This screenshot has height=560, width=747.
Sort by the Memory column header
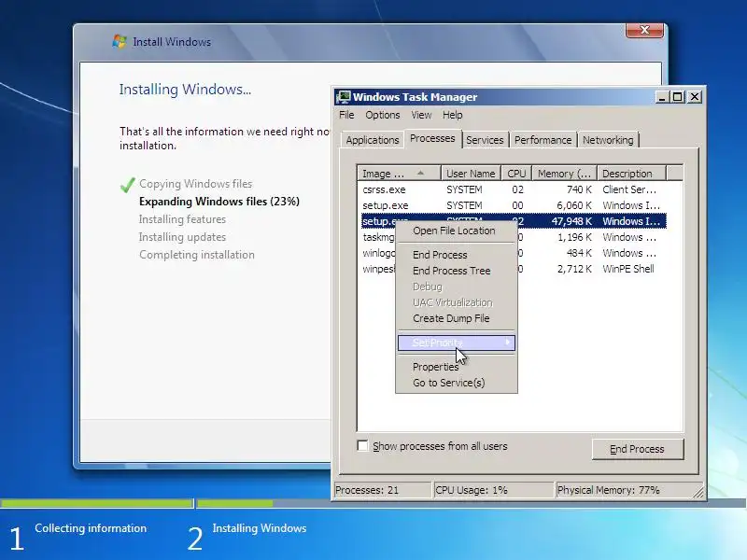564,174
